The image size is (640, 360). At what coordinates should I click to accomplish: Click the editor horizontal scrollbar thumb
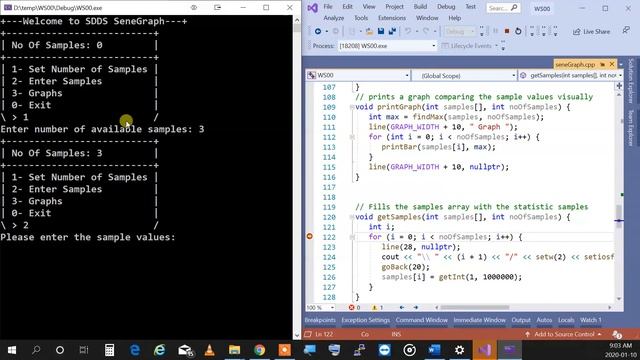point(474,307)
